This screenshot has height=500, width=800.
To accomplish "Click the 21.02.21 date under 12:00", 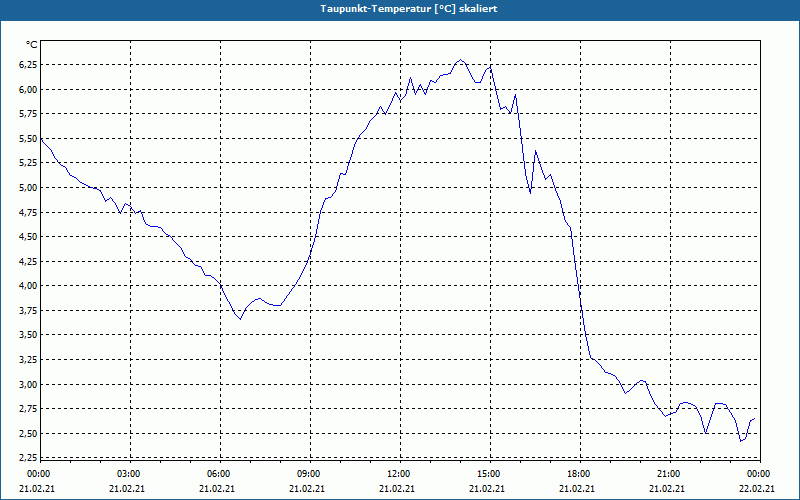I will coord(397,489).
